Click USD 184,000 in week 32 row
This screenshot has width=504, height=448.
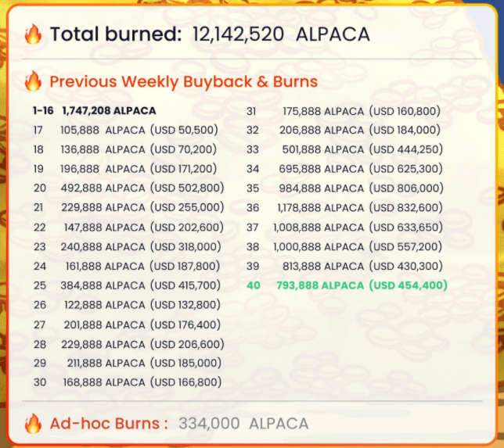tap(405, 130)
